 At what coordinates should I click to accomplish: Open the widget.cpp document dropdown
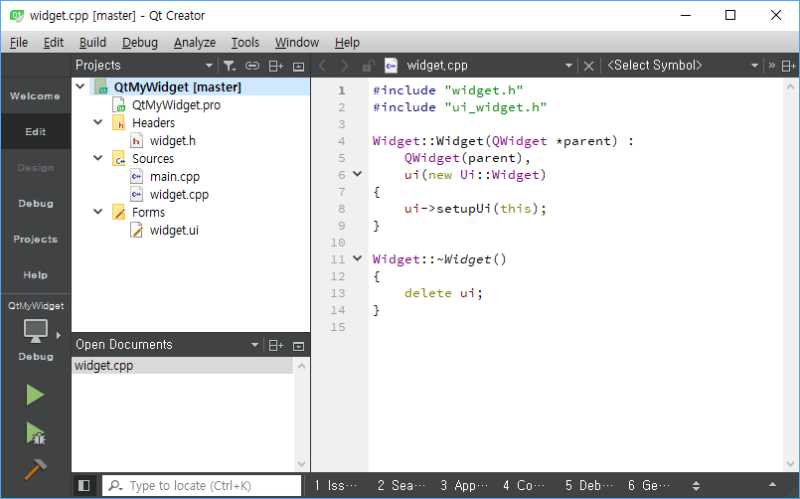click(568, 66)
